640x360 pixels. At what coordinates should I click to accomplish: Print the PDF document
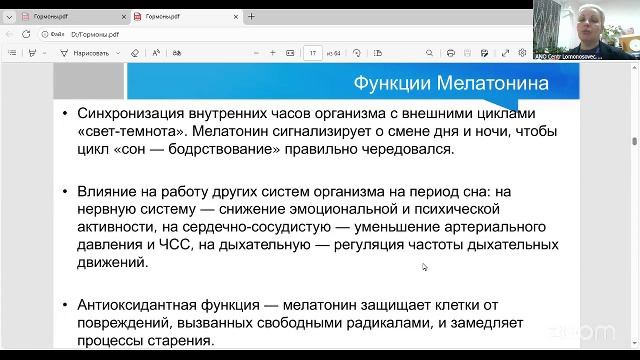(451, 53)
